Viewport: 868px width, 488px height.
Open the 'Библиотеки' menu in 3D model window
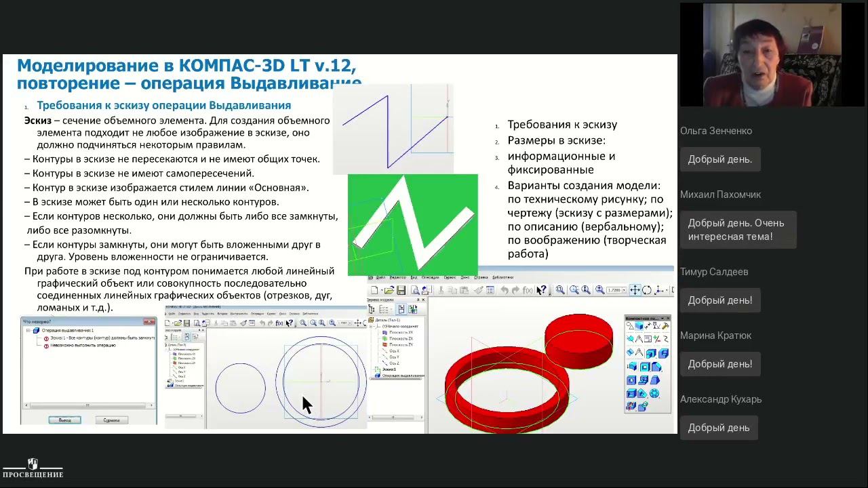(503, 277)
